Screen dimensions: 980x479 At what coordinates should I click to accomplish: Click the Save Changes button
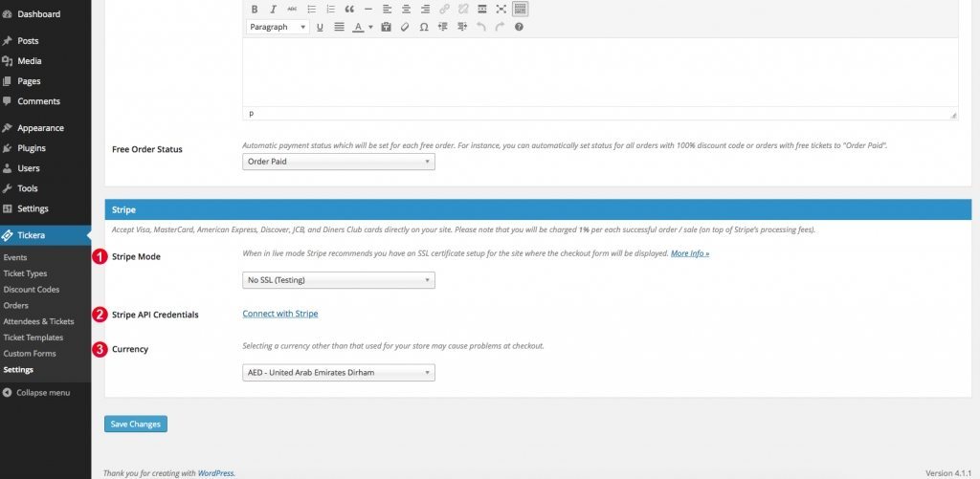(x=136, y=424)
